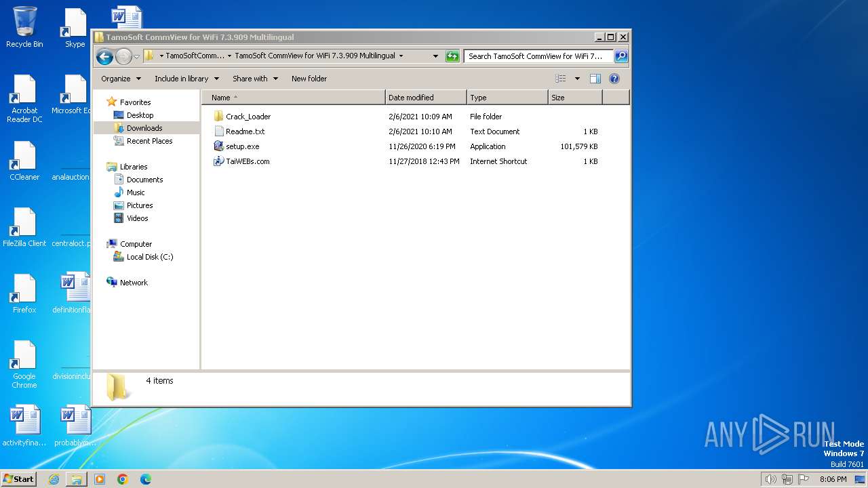
Task: Open the Include in library menu
Action: tap(186, 79)
